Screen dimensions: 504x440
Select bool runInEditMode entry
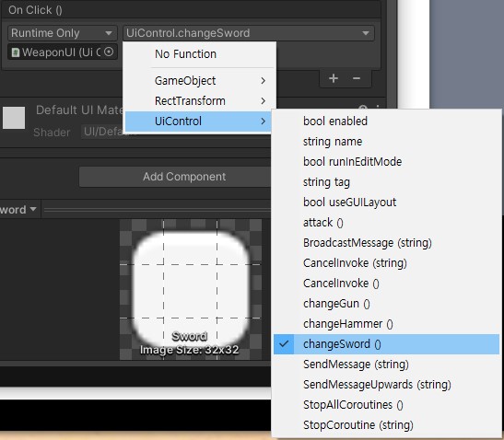point(386,162)
